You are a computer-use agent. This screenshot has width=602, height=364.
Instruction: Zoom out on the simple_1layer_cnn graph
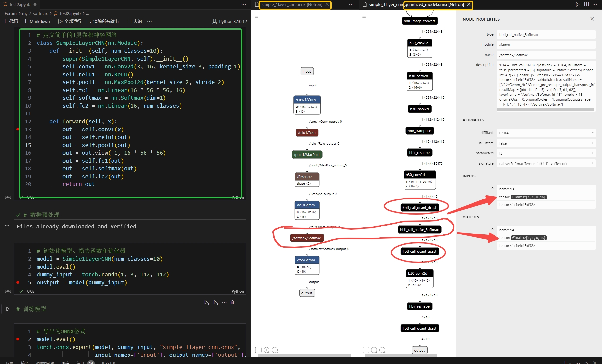[275, 350]
